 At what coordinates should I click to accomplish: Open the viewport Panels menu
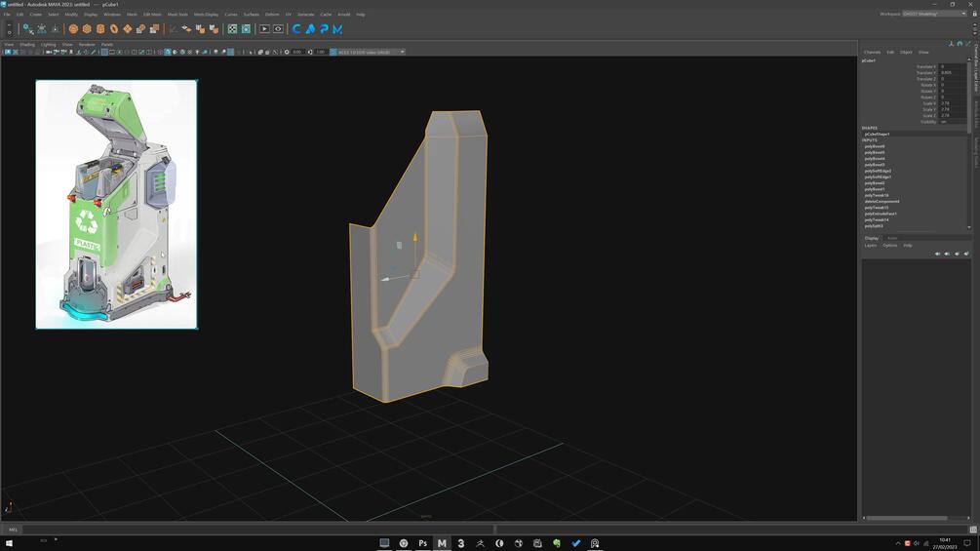click(x=107, y=44)
